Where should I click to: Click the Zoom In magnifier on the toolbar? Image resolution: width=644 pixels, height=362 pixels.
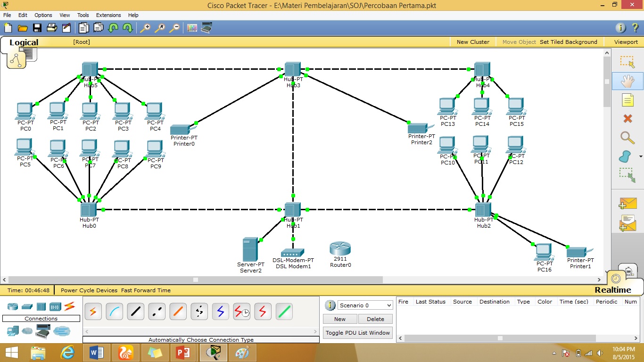click(144, 28)
